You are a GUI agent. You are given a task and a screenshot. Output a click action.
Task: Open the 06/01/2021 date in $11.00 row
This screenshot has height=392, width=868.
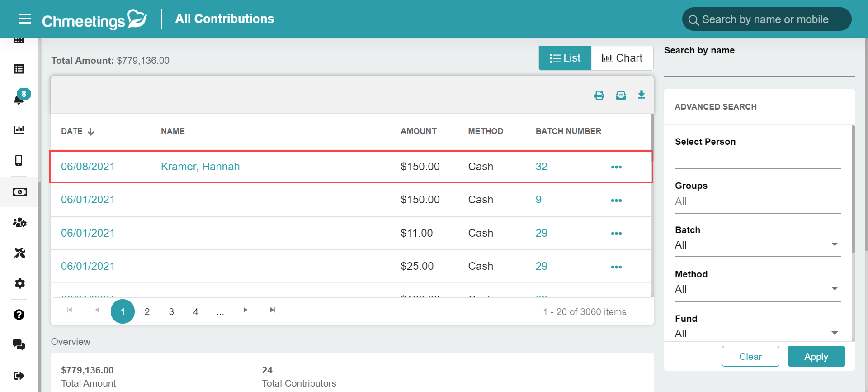pos(88,233)
